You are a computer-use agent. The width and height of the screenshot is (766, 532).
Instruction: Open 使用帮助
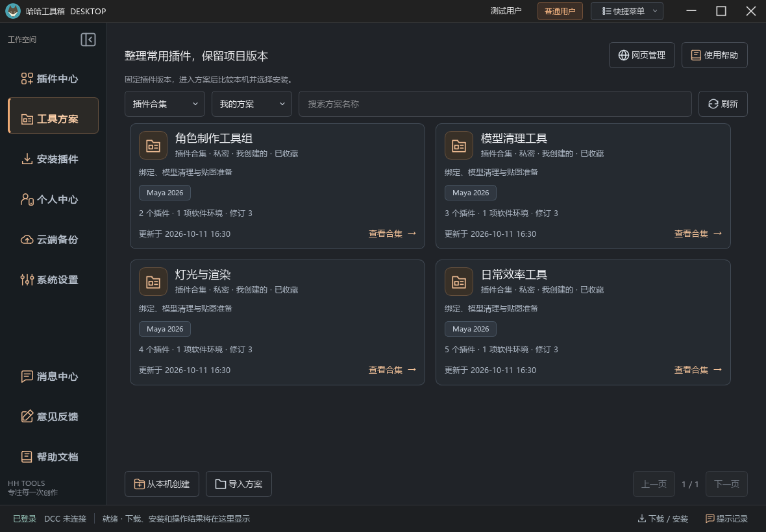point(714,55)
